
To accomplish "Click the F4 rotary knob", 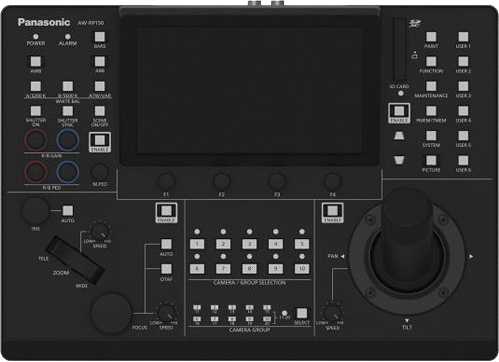I will 332,182.
